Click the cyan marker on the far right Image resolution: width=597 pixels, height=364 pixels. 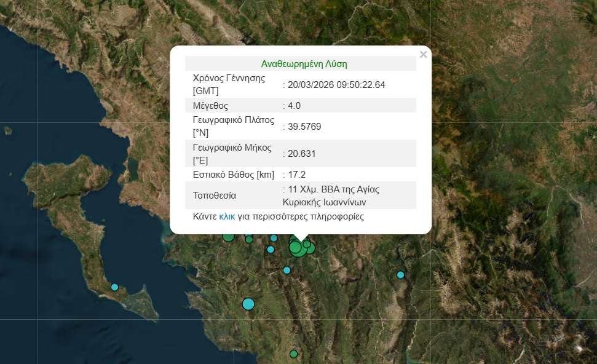coord(400,275)
